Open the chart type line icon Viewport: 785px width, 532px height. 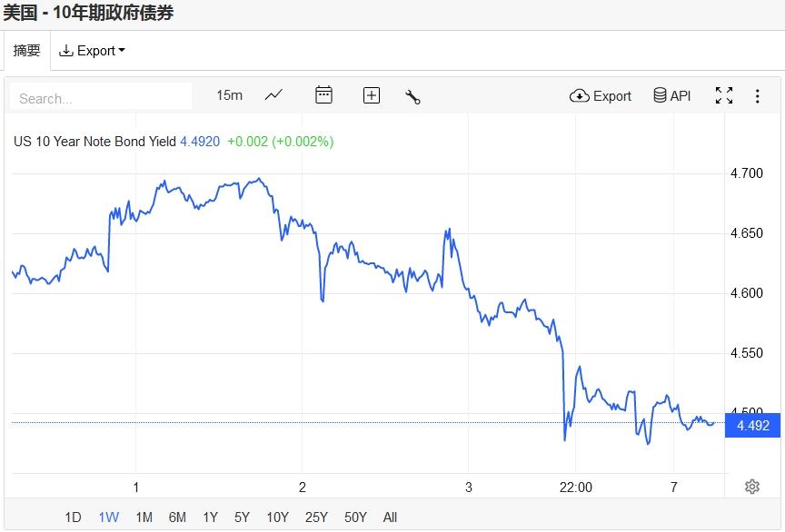[273, 95]
